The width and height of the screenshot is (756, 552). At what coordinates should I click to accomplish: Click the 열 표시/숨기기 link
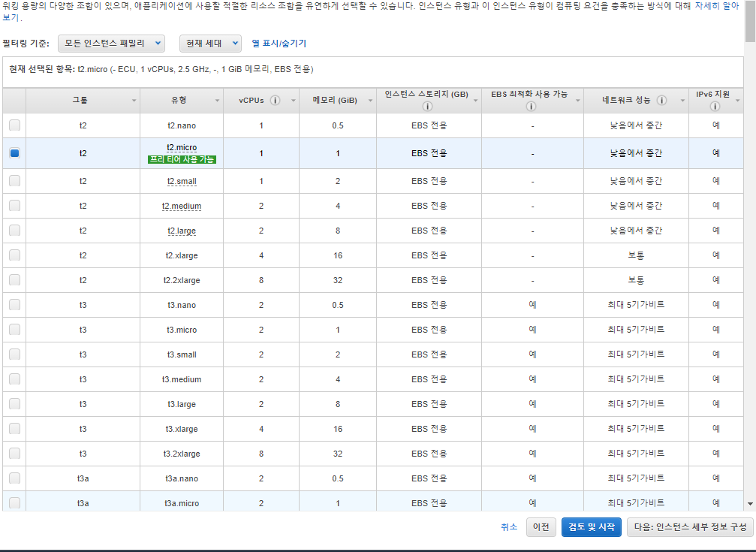pyautogui.click(x=279, y=44)
